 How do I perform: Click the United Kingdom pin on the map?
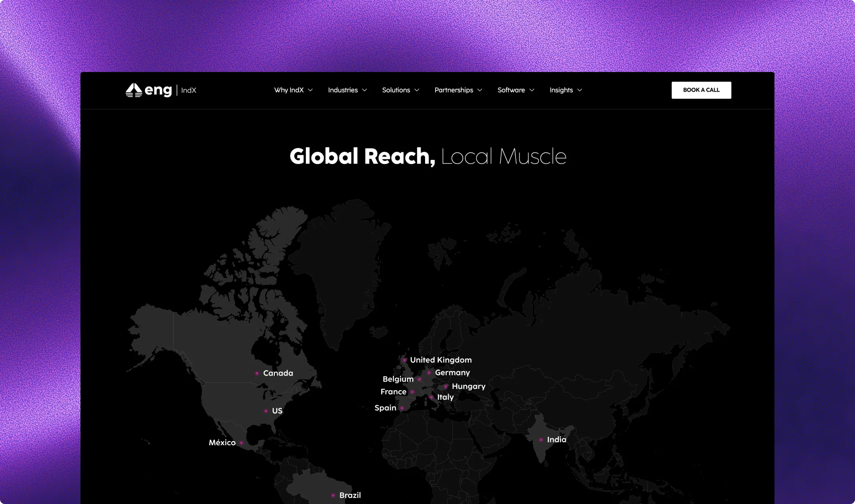(x=405, y=360)
